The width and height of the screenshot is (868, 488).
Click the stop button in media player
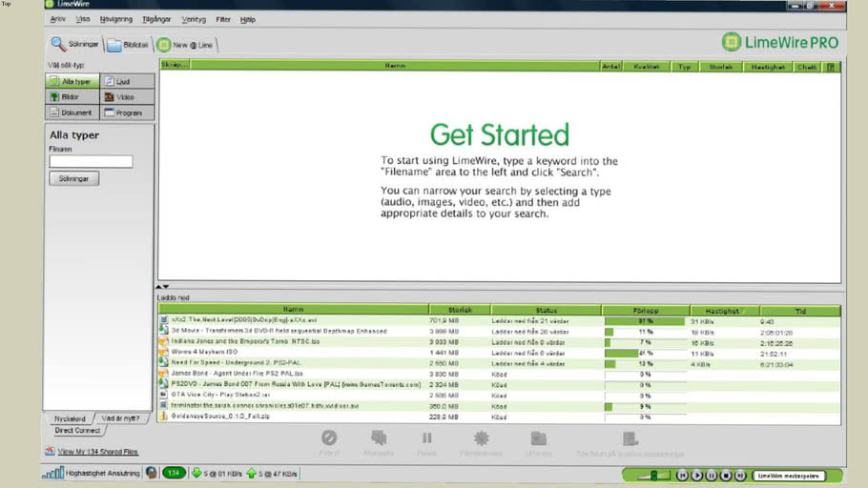tap(726, 475)
